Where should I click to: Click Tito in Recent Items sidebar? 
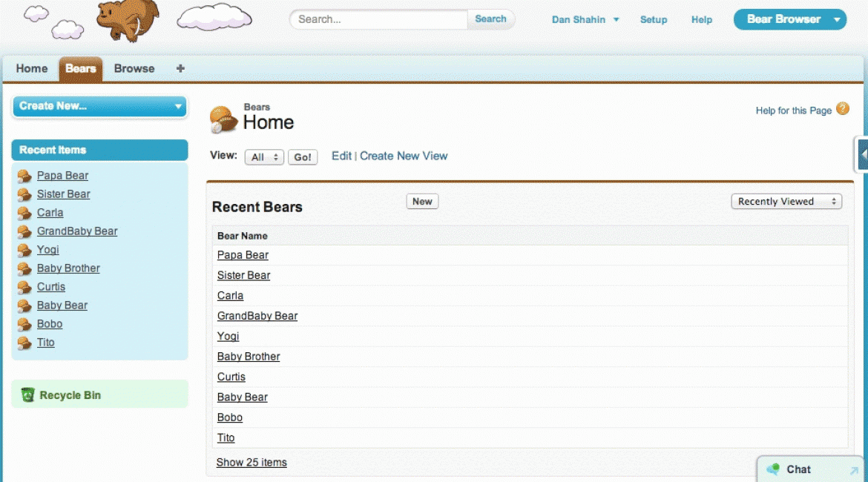coord(45,343)
